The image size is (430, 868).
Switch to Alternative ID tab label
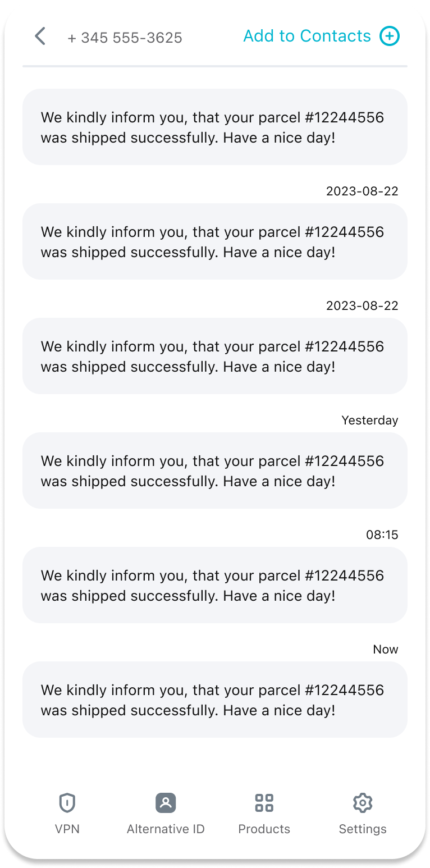[x=166, y=829]
